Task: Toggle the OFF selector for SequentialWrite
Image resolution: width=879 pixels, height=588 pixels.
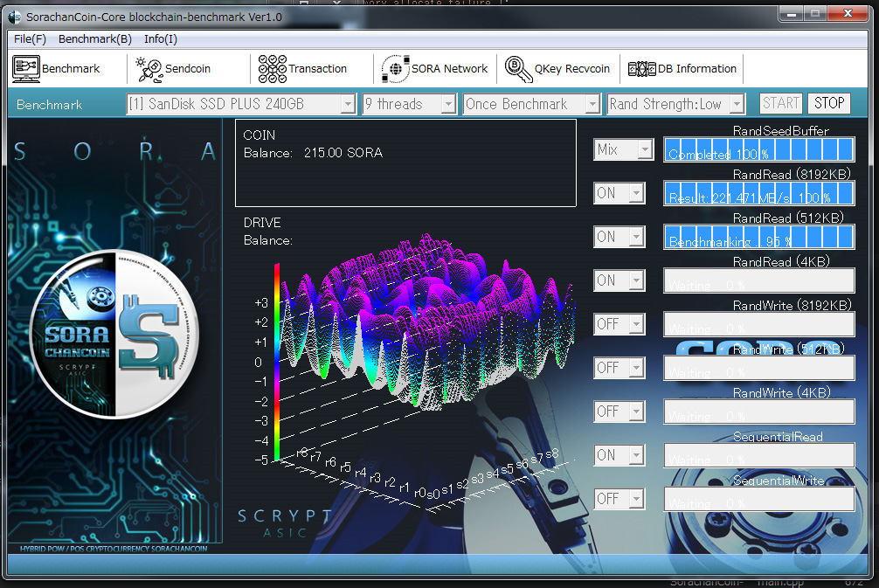Action: [x=619, y=499]
